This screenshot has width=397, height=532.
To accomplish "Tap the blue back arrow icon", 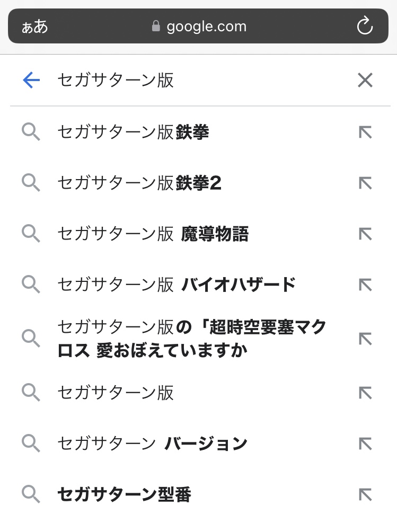I will 32,81.
